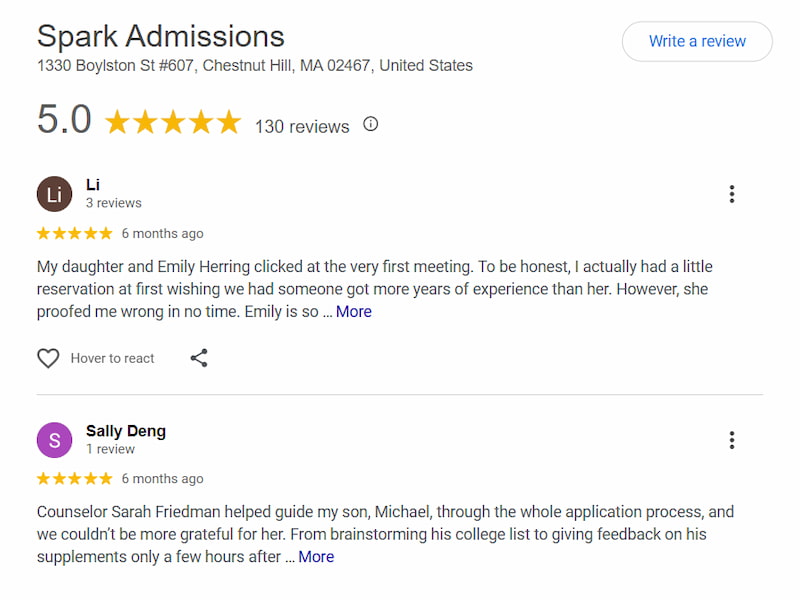Expand Sally Deng's review with the More link
Image resolution: width=800 pixels, height=600 pixels.
point(316,556)
